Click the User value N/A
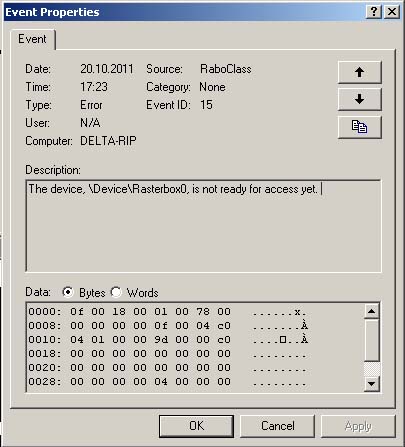This screenshot has width=405, height=447. (x=90, y=123)
